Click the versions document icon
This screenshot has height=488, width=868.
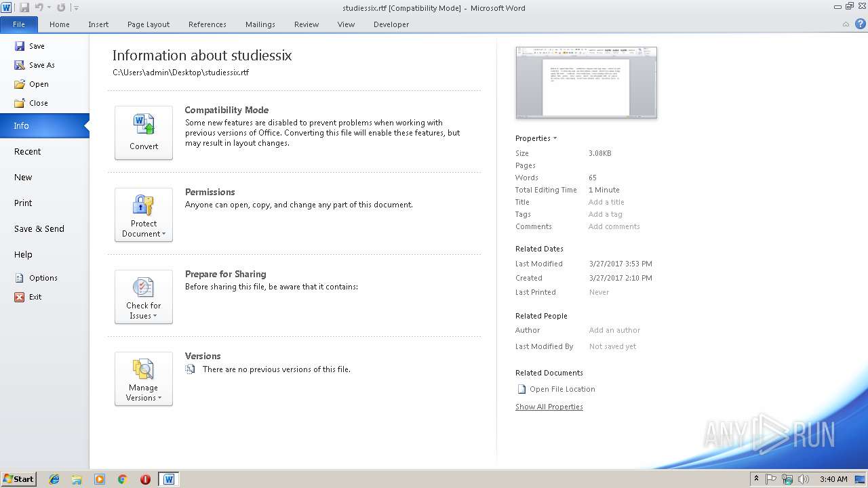(191, 369)
